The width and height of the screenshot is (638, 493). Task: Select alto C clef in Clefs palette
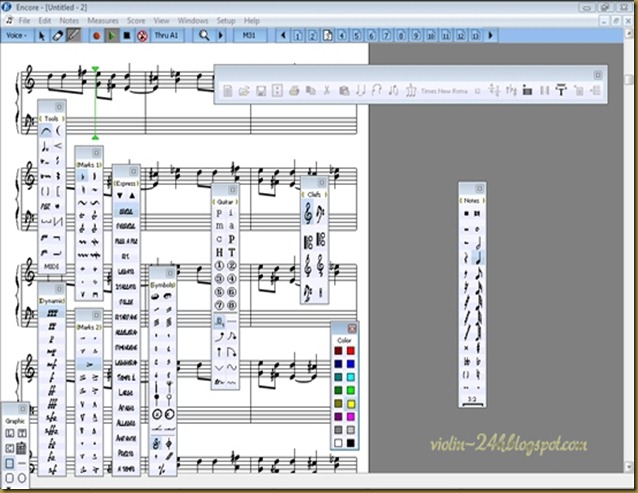point(308,242)
